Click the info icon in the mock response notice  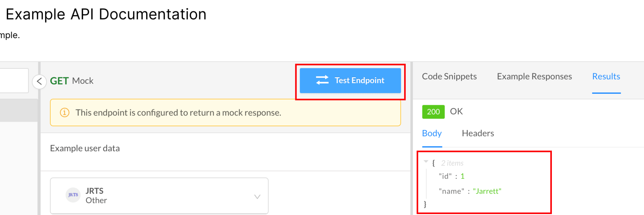64,112
